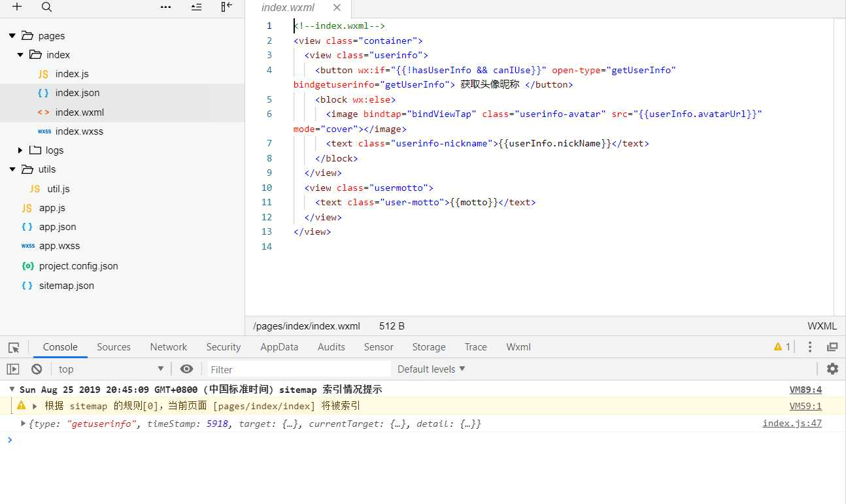Image resolution: width=846 pixels, height=504 pixels.
Task: Click the WXML language indicator in status bar
Action: (x=822, y=326)
